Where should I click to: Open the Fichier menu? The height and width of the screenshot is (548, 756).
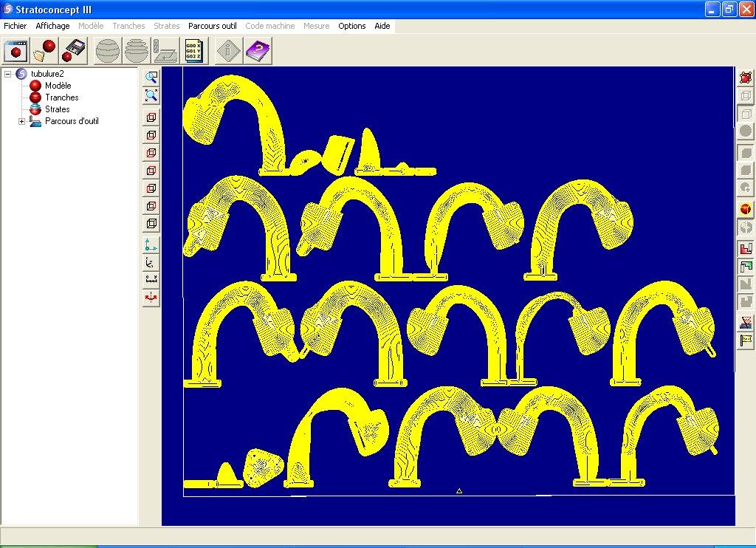[x=16, y=26]
